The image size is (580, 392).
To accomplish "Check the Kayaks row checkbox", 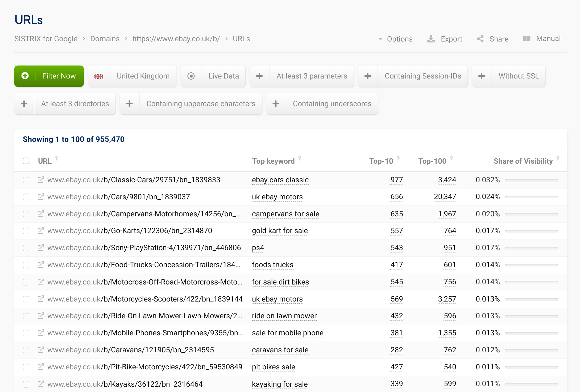I will click(x=26, y=384).
